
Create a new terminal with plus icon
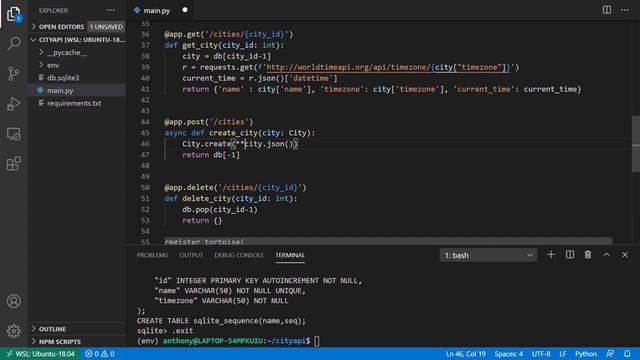(x=551, y=255)
